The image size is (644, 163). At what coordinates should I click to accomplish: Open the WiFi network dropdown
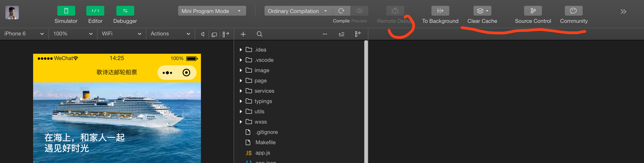pyautogui.click(x=122, y=34)
